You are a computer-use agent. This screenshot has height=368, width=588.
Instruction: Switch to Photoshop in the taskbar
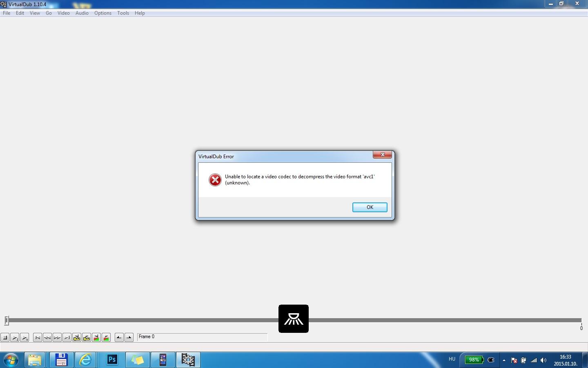pos(112,360)
